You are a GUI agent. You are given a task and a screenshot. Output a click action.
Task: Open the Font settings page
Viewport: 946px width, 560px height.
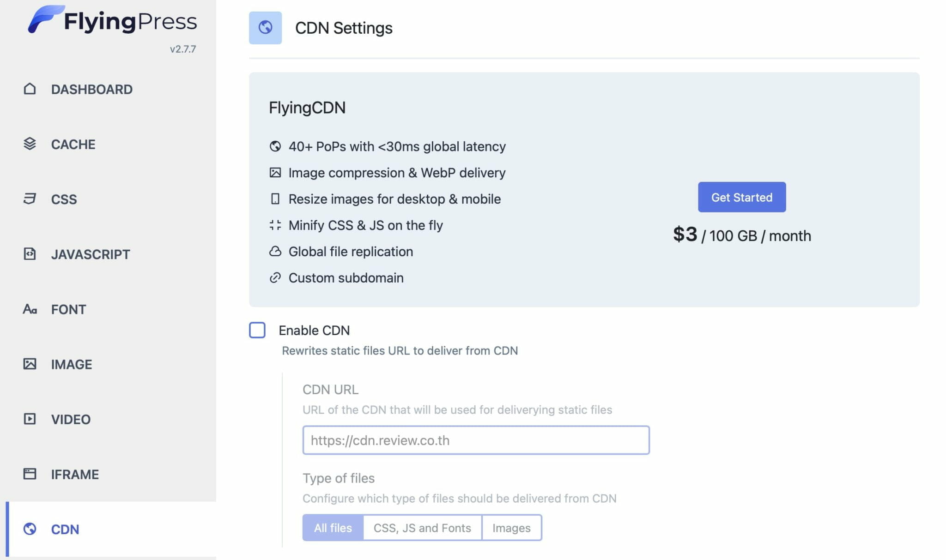click(69, 309)
